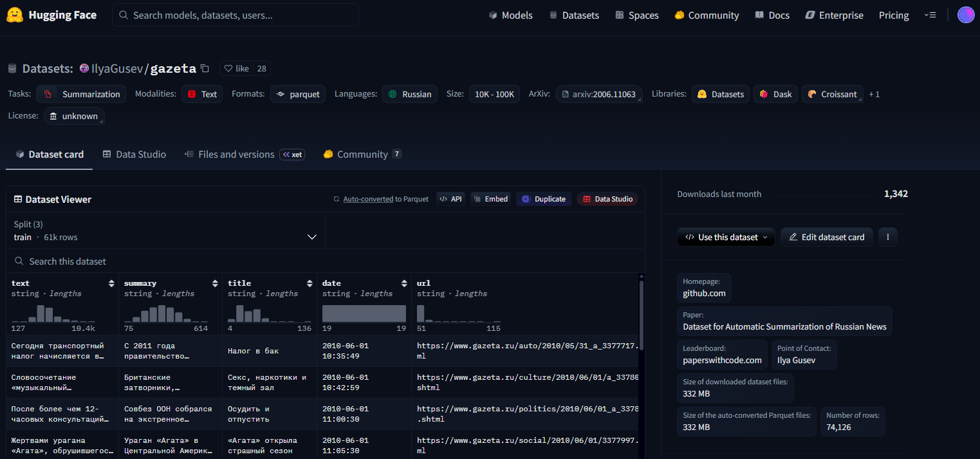Toggle sort on the text column
980x459 pixels.
point(111,283)
